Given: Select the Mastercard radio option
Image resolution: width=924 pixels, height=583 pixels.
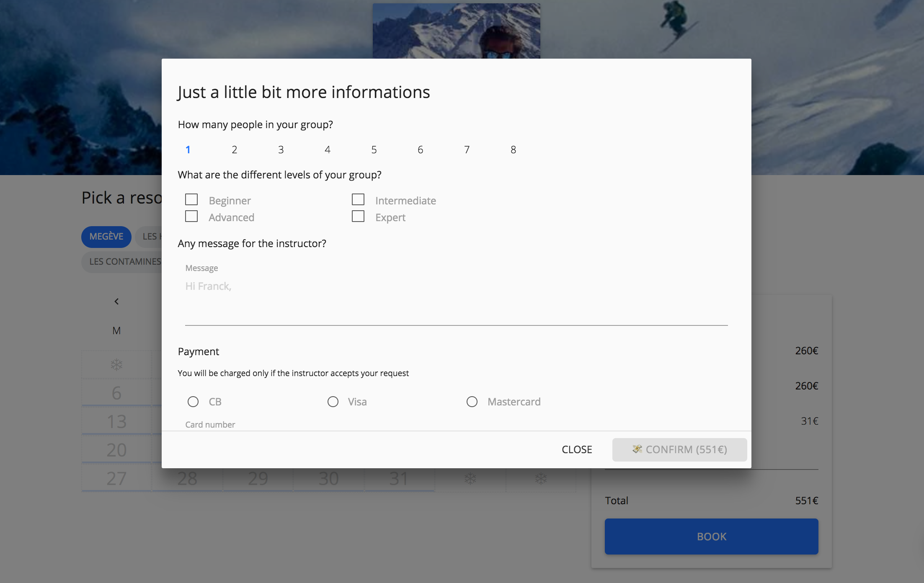Looking at the screenshot, I should (472, 402).
